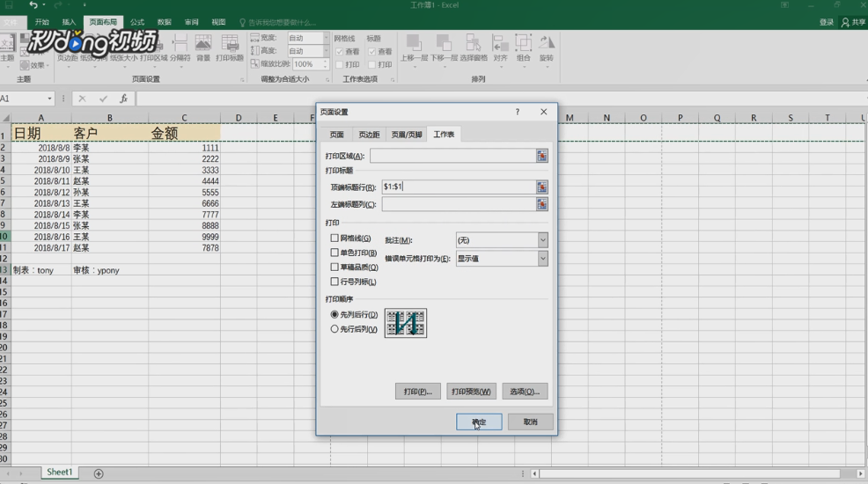Open the Undo history dropdown arrow

(x=44, y=5)
